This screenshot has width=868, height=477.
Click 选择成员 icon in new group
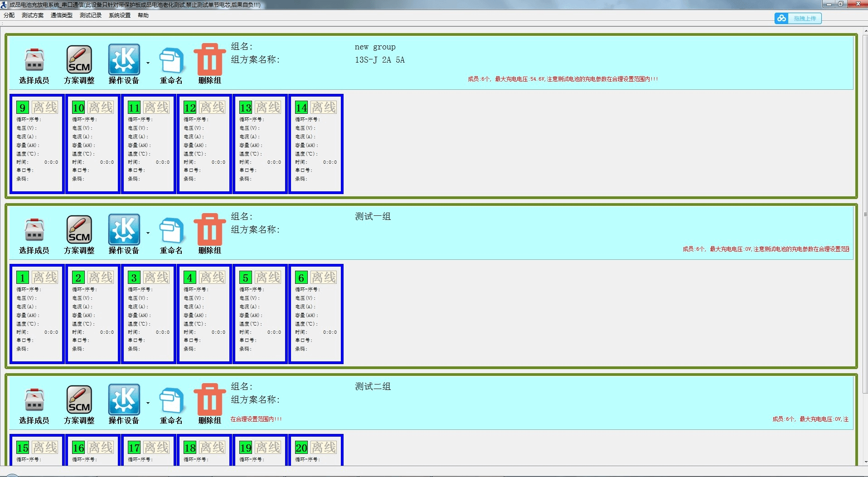coord(34,60)
